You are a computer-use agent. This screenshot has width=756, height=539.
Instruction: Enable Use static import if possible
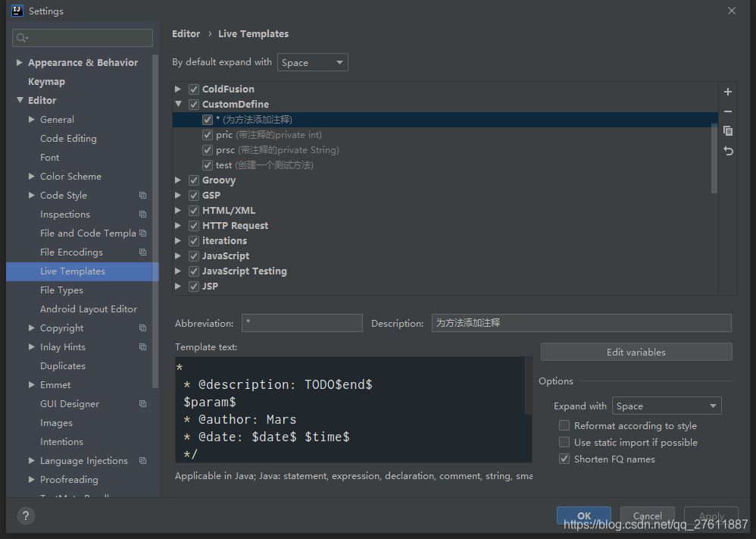(564, 443)
